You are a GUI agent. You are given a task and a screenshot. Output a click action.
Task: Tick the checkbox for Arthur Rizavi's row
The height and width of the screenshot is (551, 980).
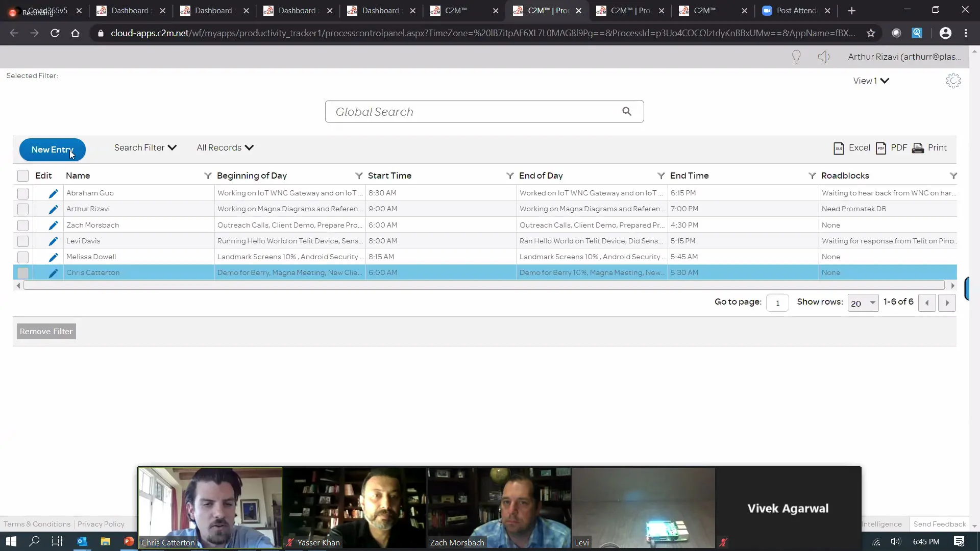click(23, 209)
